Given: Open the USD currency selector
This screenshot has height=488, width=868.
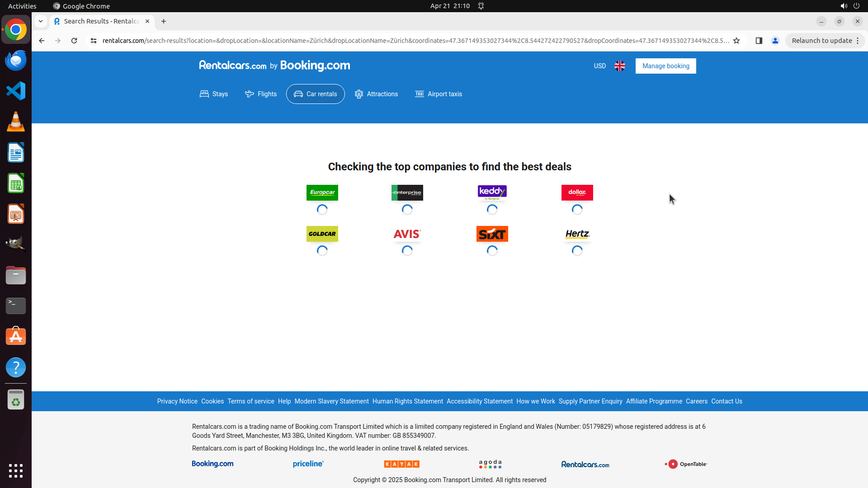Looking at the screenshot, I should click(x=599, y=66).
